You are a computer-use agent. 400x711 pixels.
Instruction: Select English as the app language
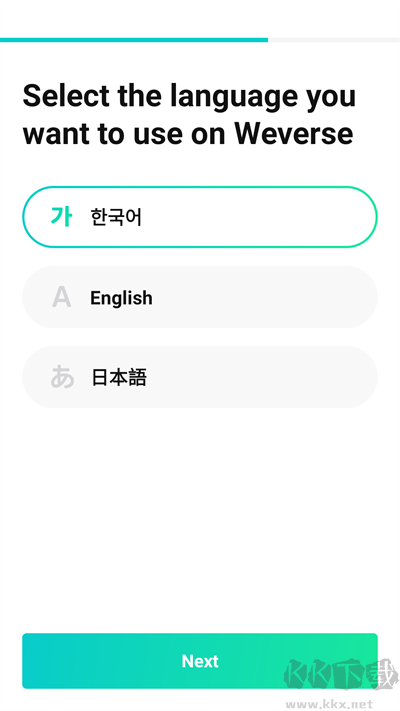(x=200, y=297)
